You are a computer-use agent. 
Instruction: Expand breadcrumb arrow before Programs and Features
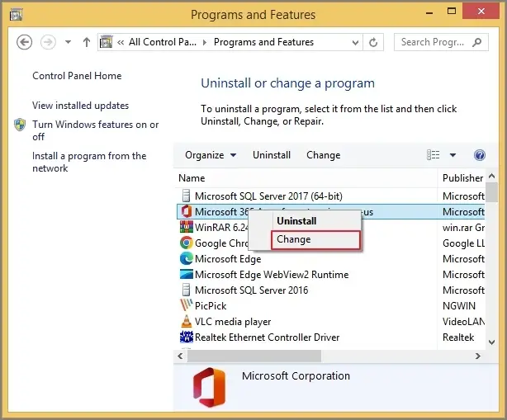(x=204, y=42)
